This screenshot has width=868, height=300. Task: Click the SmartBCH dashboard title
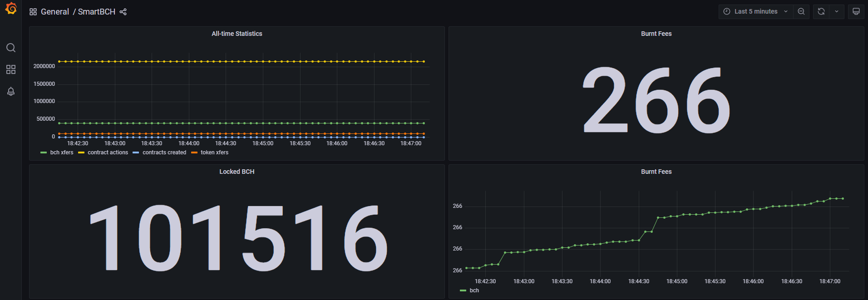(x=97, y=12)
